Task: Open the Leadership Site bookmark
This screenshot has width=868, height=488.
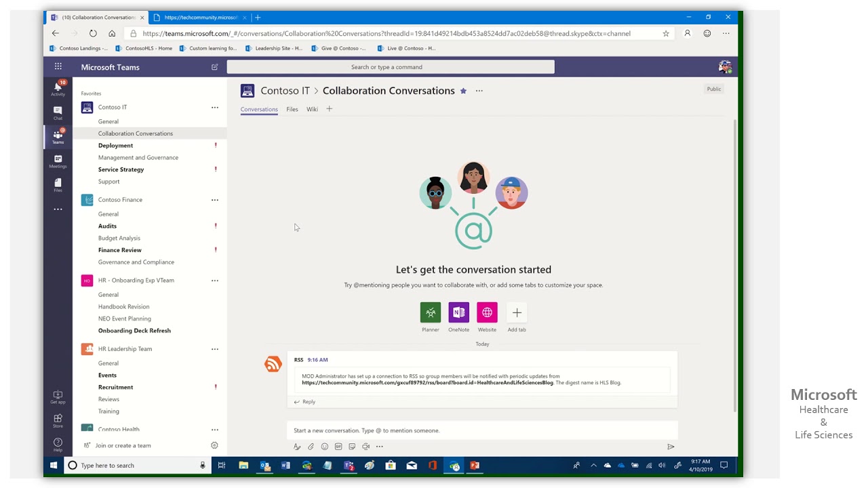Action: pos(274,48)
